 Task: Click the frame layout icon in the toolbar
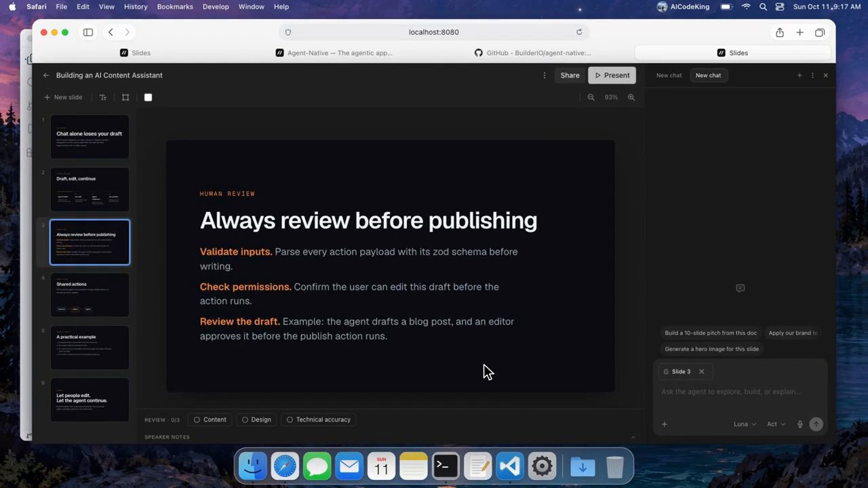coord(125,98)
